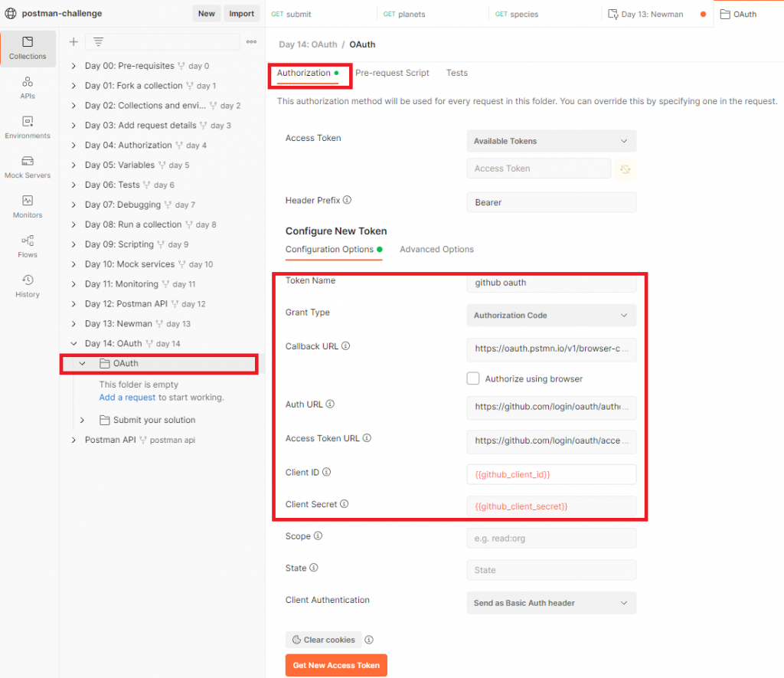Image resolution: width=784 pixels, height=678 pixels.
Task: Expand Day 13: Newman collection
Action: point(73,324)
